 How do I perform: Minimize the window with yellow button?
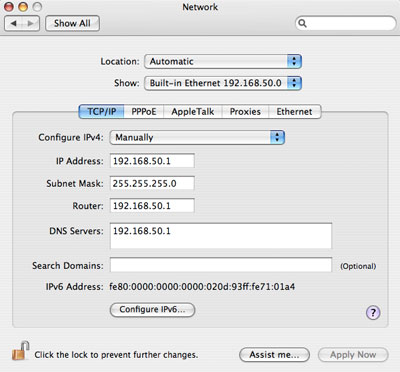[x=23, y=6]
